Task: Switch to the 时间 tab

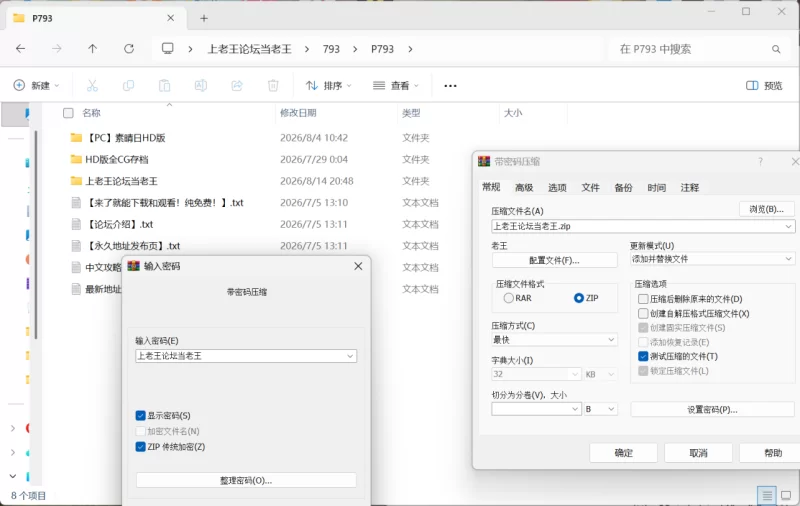Action: click(656, 188)
